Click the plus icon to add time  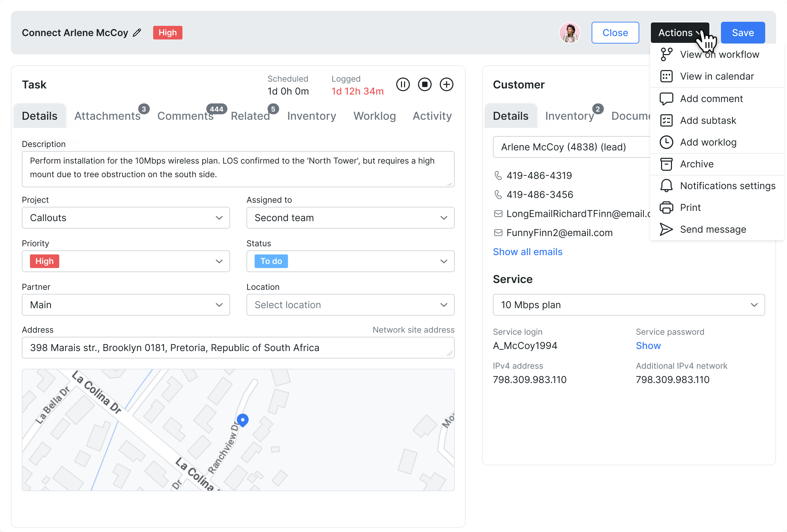447,84
